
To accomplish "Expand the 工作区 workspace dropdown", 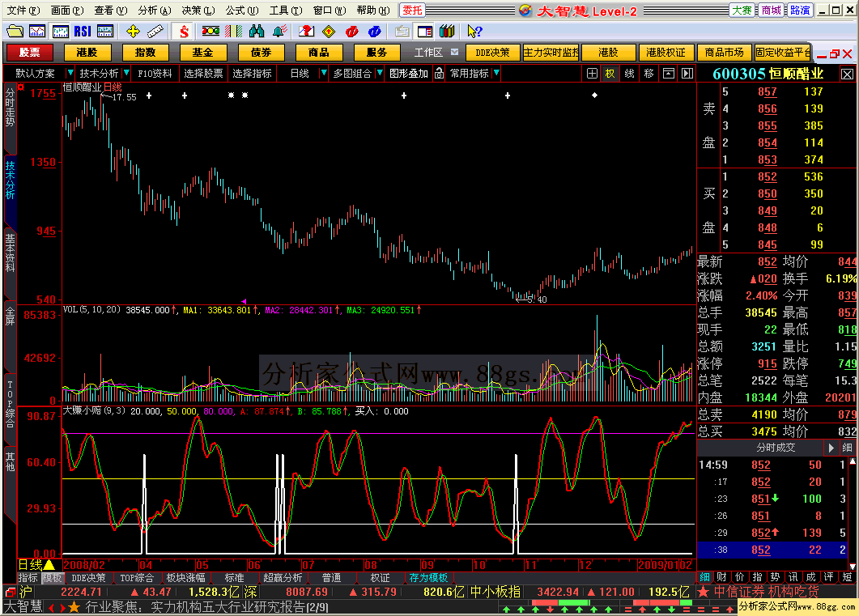I will (x=455, y=52).
